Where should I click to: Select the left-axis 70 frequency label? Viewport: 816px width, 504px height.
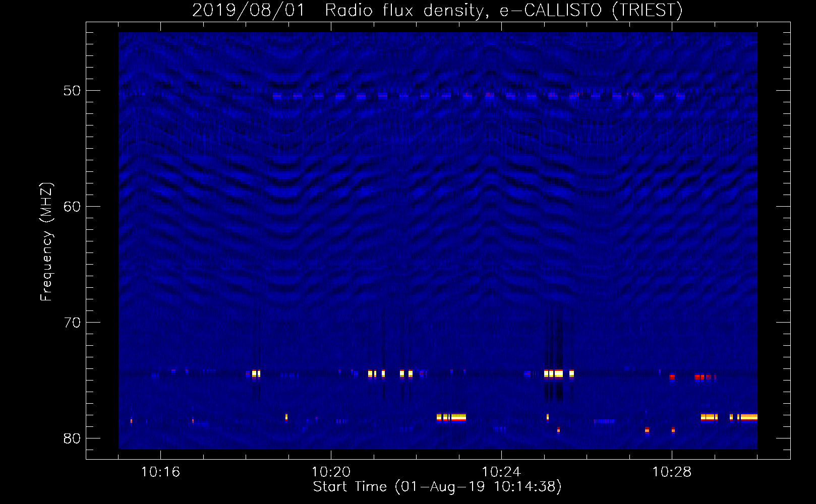pyautogui.click(x=72, y=323)
